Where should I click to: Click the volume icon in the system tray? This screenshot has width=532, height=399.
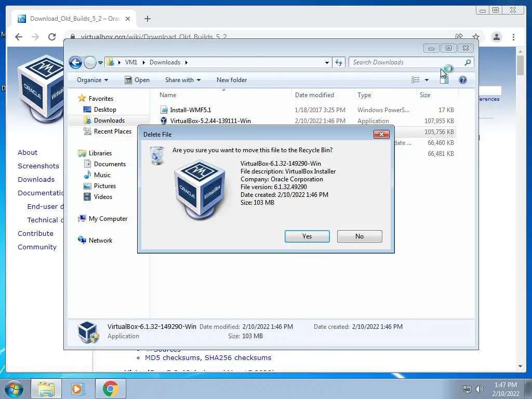click(479, 389)
